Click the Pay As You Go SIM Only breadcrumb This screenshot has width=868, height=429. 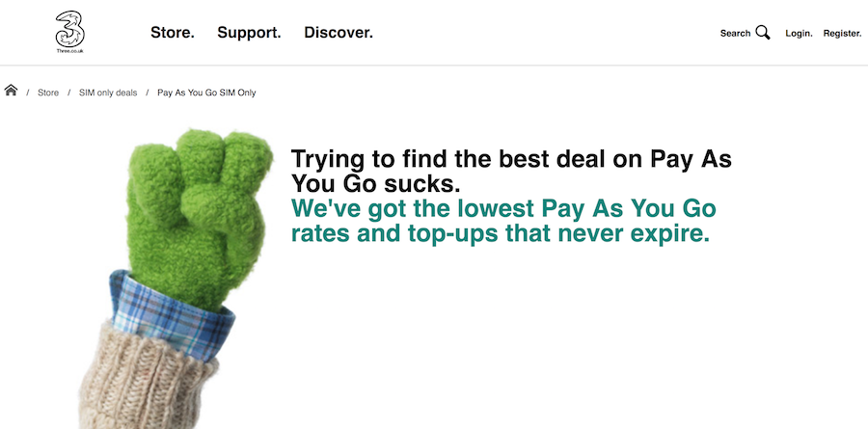tap(206, 93)
